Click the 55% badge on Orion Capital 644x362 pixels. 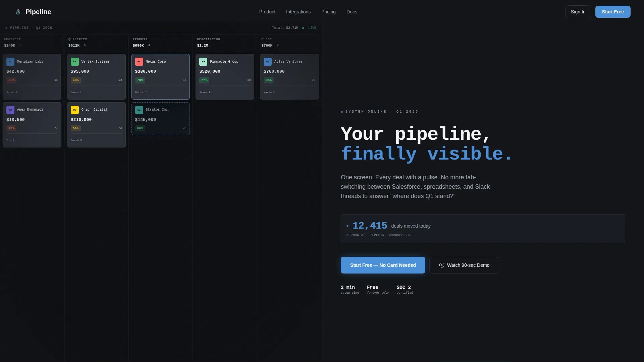(76, 128)
